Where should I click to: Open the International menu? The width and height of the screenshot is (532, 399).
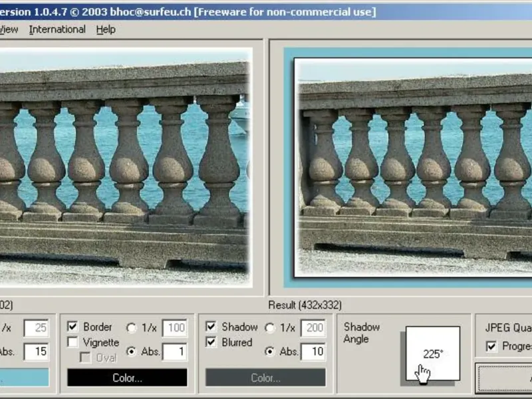coord(57,29)
